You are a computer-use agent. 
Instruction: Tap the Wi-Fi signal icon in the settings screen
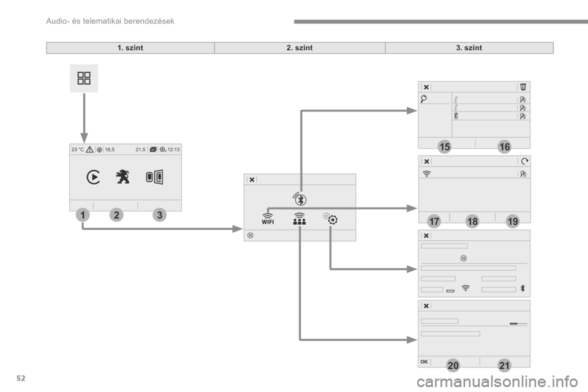tap(466, 288)
